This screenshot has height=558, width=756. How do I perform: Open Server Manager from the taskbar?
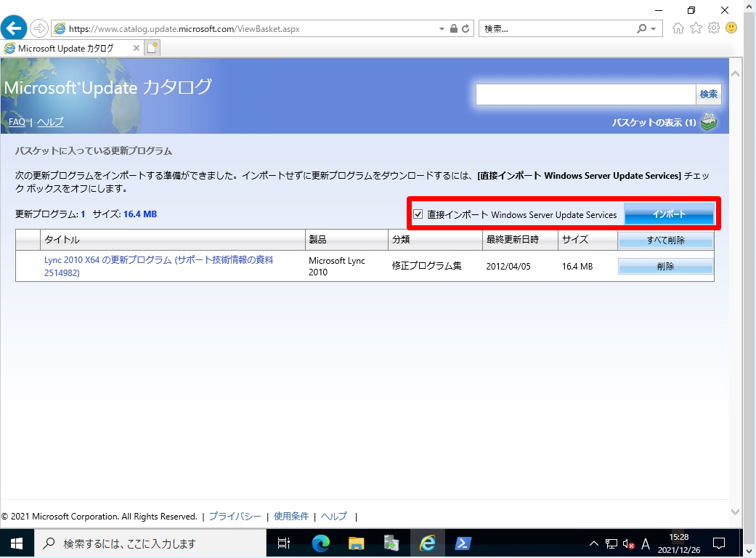coord(391,543)
